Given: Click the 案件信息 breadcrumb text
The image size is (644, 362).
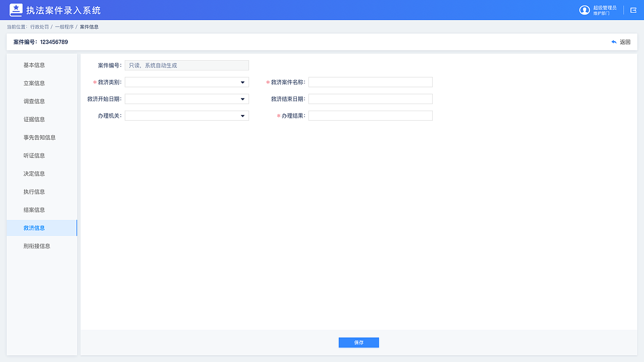Looking at the screenshot, I should pos(89,27).
